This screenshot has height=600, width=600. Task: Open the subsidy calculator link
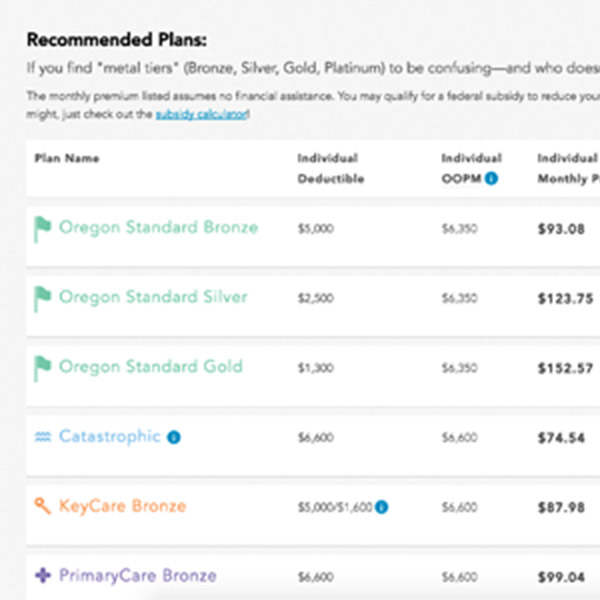coord(202,114)
